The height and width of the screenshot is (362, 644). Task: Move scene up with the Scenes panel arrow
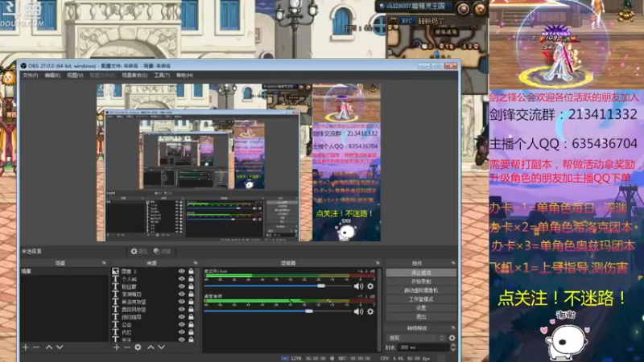(x=49, y=348)
